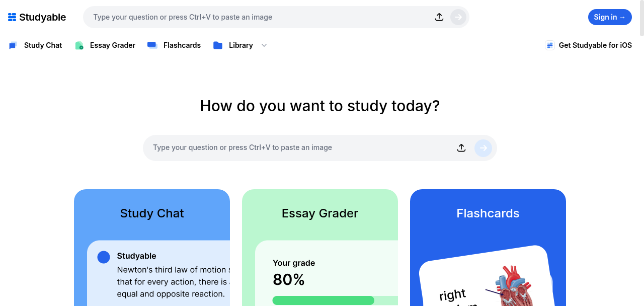The height and width of the screenshot is (306, 644).
Task: Click the Sign in button
Action: tap(610, 17)
